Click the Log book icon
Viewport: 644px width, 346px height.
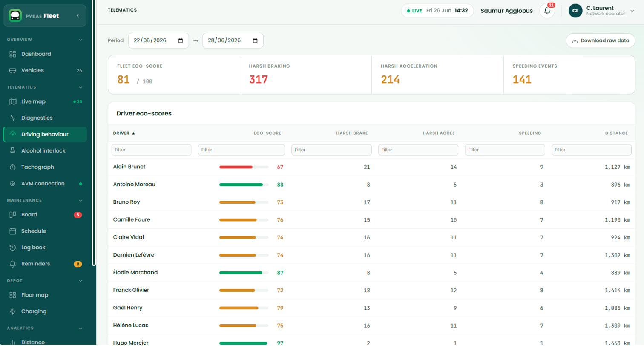pyautogui.click(x=13, y=248)
